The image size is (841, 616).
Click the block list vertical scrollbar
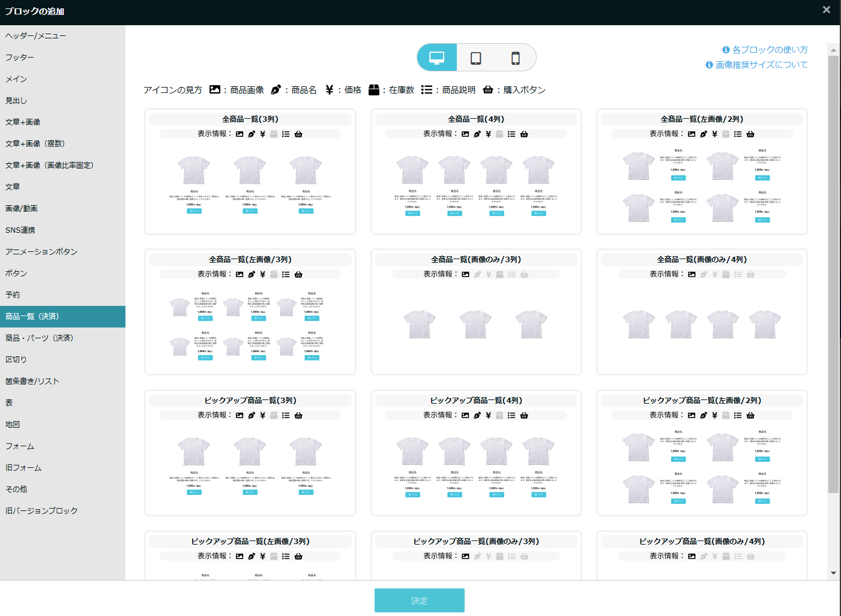coord(833,274)
